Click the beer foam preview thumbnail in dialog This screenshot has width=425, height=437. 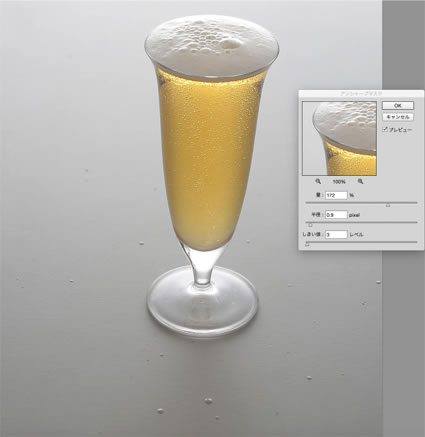[x=339, y=138]
